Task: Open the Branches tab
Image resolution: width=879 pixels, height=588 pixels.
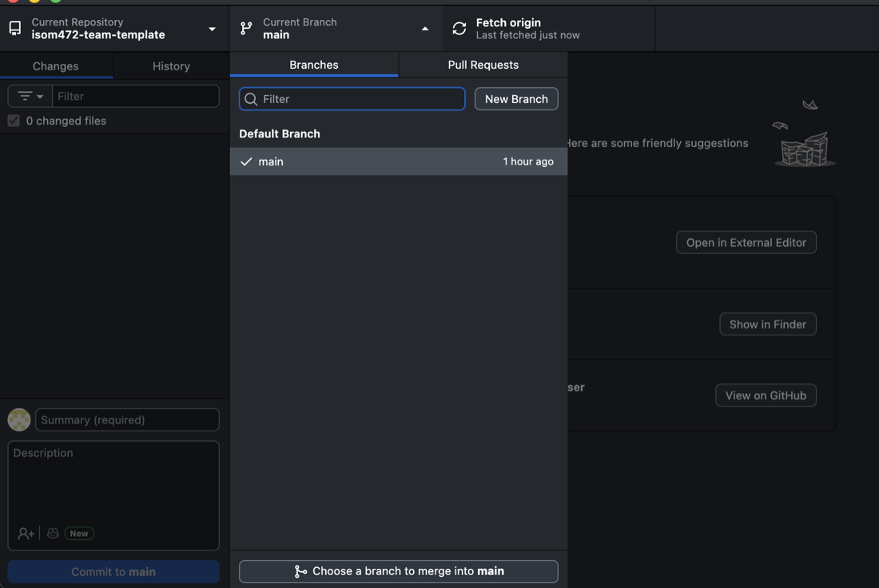Action: (314, 65)
